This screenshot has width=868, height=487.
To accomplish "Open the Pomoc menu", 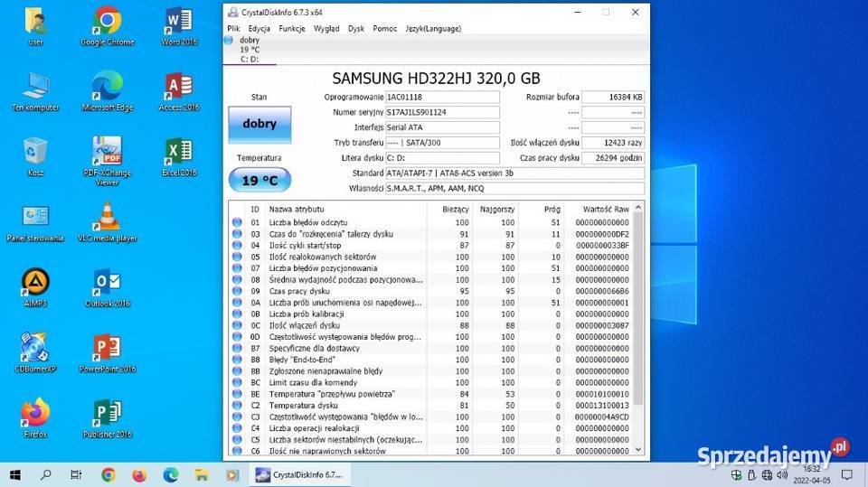I will click(x=385, y=28).
